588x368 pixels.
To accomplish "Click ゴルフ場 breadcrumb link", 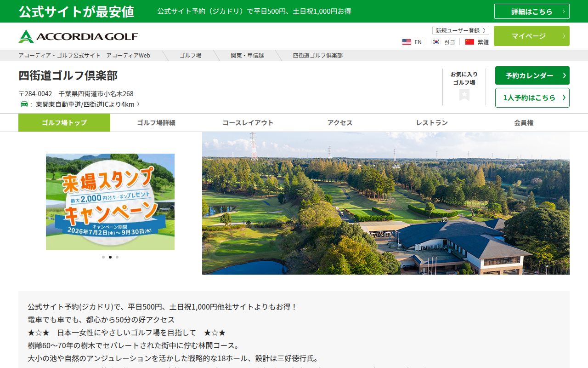I will point(190,55).
